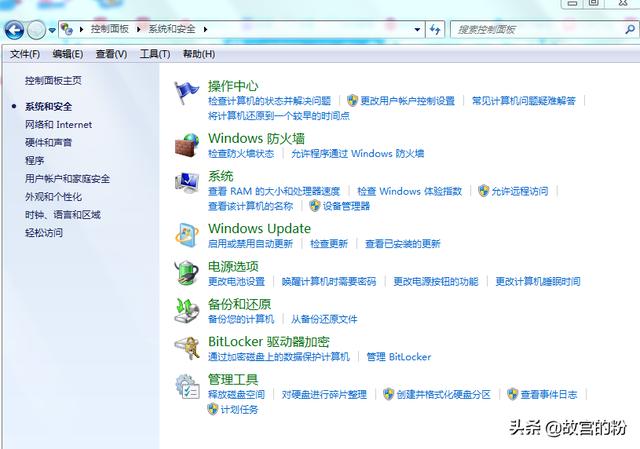
Task: Open the 查看(V) menu
Action: [111, 54]
